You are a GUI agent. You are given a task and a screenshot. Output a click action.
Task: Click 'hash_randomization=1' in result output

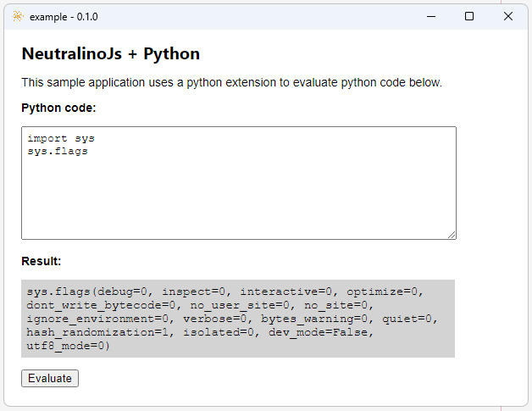pyautogui.click(x=97, y=332)
